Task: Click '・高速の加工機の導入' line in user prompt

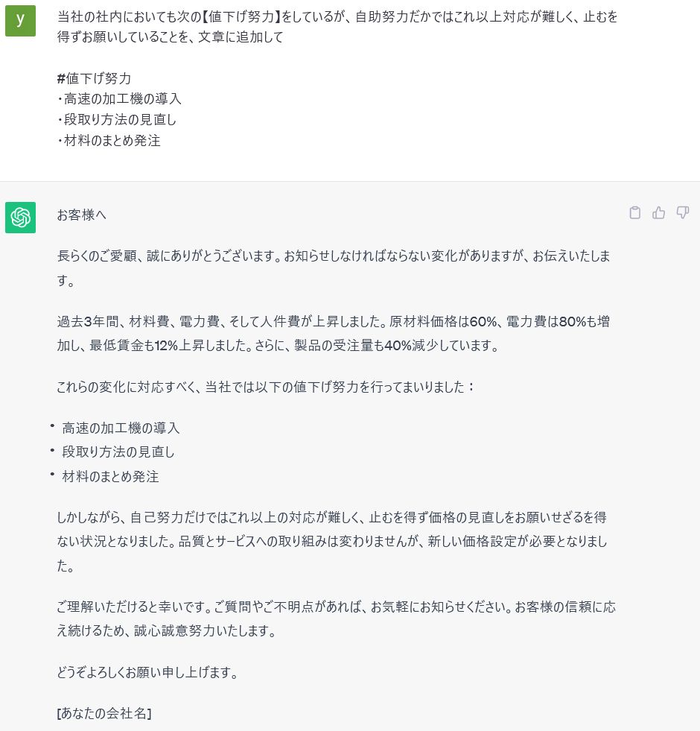Action: coord(119,99)
